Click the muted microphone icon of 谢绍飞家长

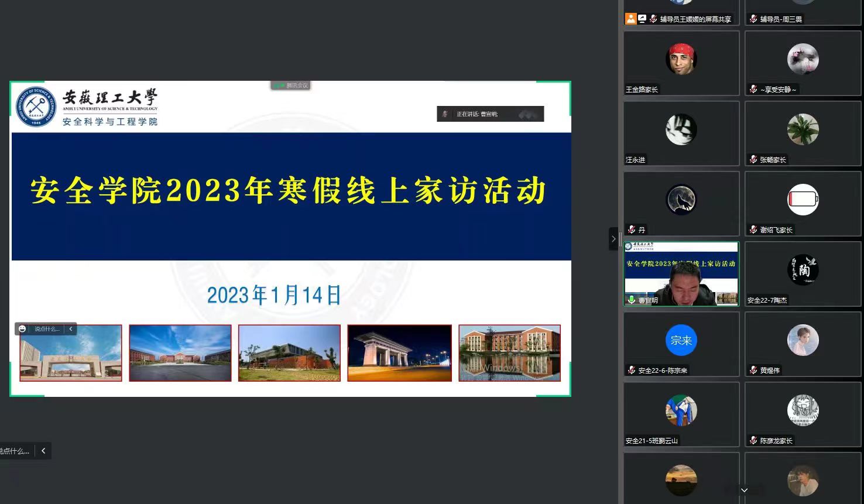[x=753, y=229]
